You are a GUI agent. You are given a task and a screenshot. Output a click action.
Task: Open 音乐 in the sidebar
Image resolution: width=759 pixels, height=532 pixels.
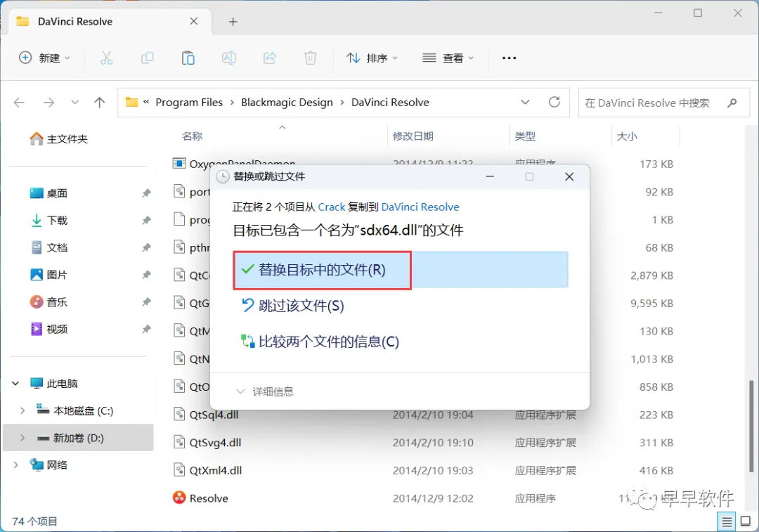pyautogui.click(x=48, y=301)
